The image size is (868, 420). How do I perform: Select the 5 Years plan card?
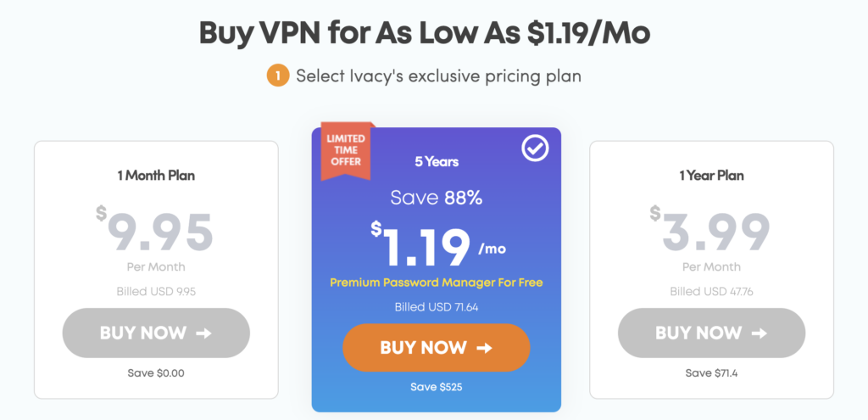[437, 270]
